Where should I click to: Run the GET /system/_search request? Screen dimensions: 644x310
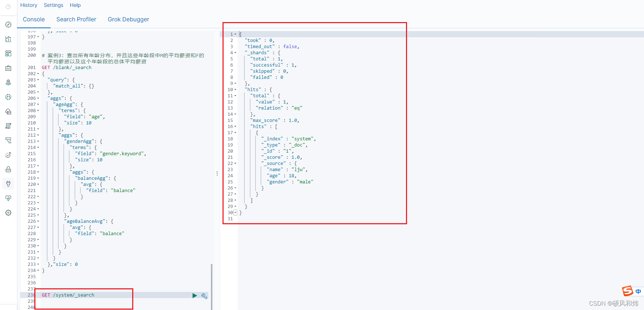click(x=195, y=296)
